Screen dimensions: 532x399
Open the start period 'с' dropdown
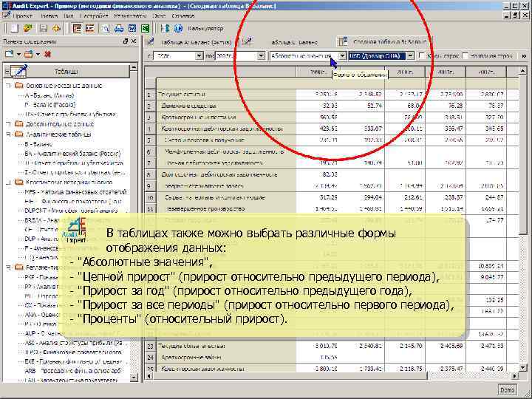tap(199, 55)
